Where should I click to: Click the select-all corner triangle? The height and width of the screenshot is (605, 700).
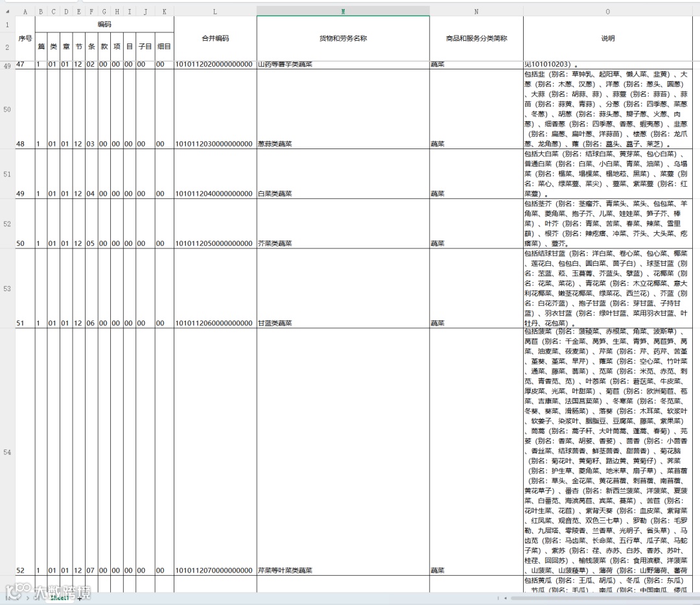7,12
